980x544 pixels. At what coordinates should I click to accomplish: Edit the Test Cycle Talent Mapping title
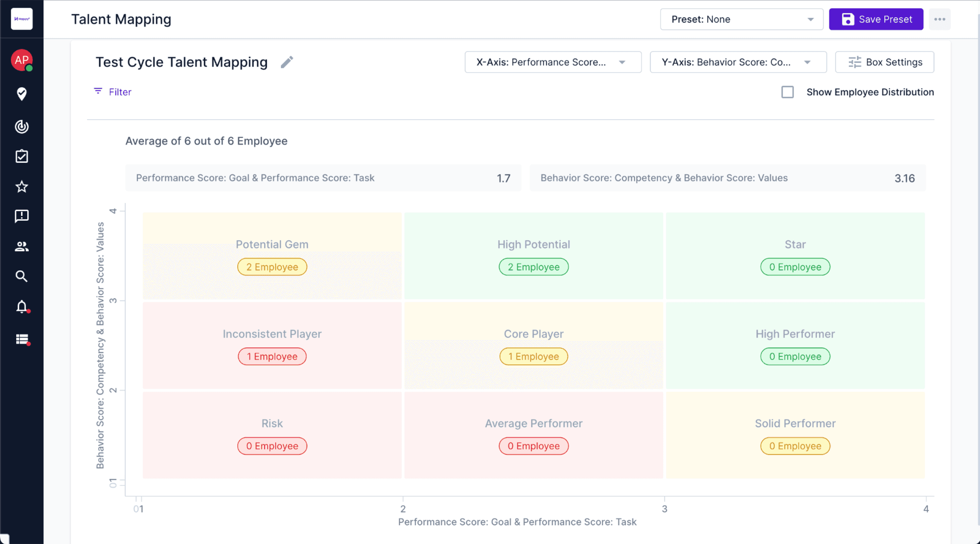click(x=287, y=62)
